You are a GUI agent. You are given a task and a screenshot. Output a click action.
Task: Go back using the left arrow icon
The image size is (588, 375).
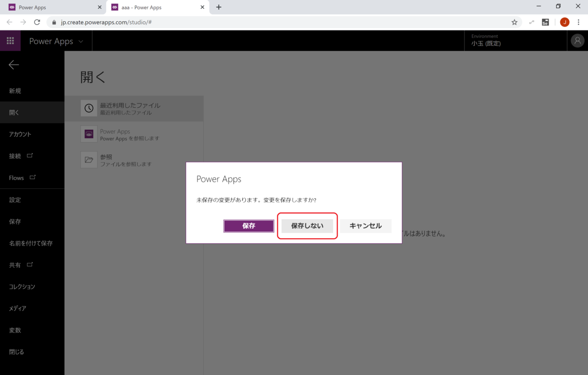14,65
